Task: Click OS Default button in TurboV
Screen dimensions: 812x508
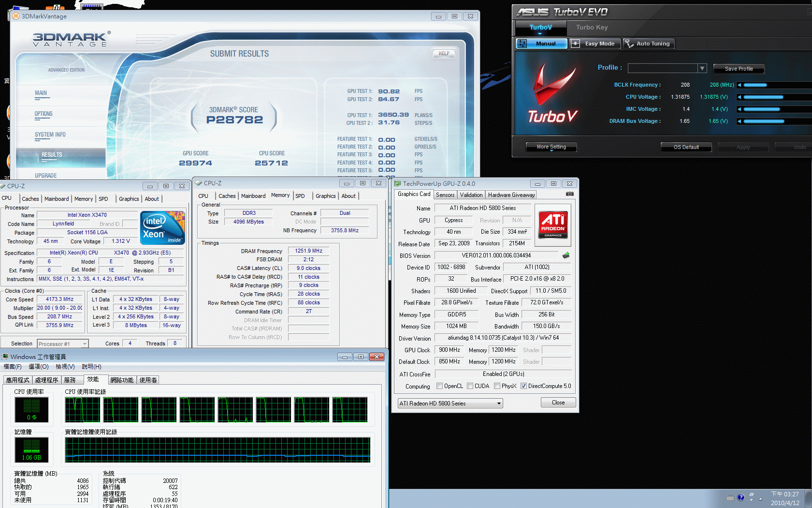Action: [686, 147]
